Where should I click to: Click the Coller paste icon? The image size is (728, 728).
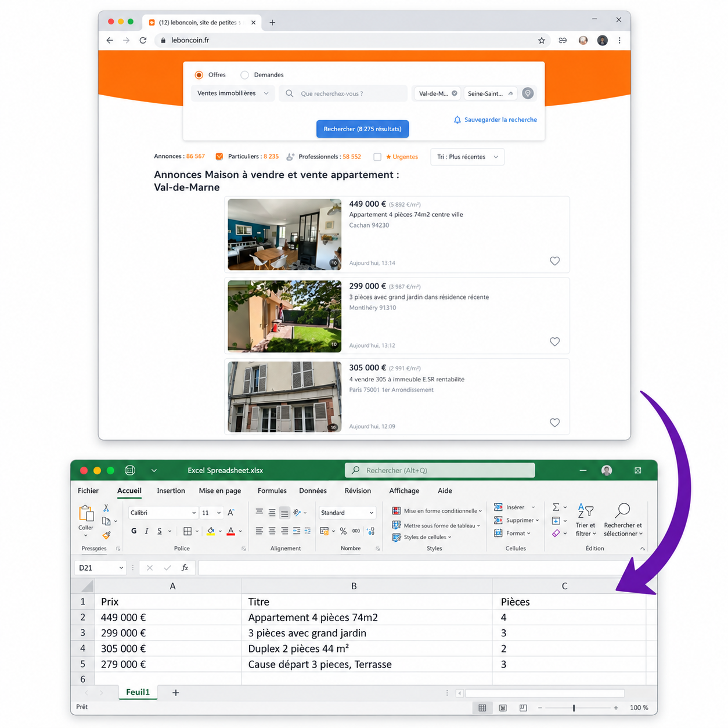[86, 513]
